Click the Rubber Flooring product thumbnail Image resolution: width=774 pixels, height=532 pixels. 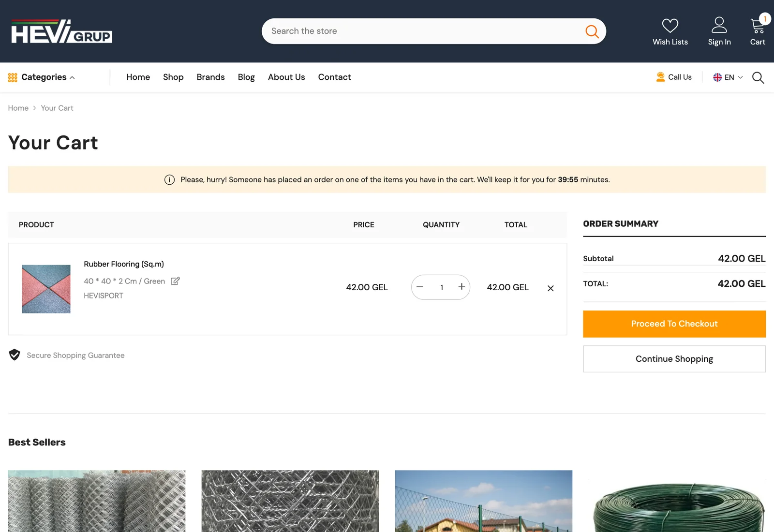pos(46,289)
